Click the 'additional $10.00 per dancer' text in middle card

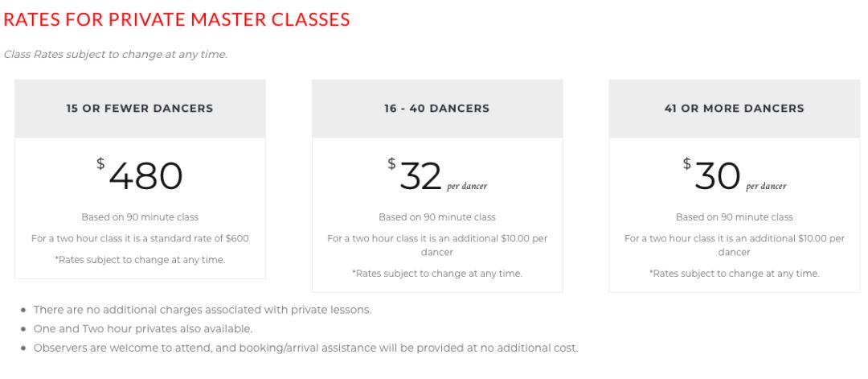tap(437, 245)
